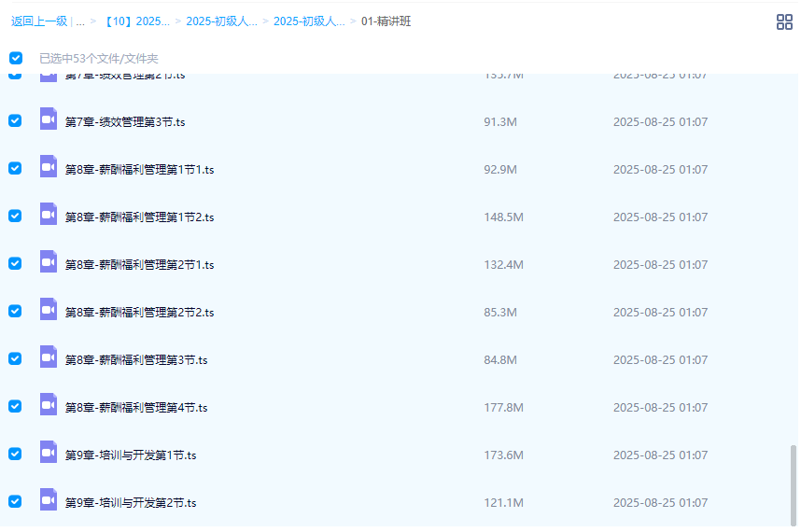801x532 pixels.
Task: Open file 第8章-薪酬福利管理第1节1.ts
Action: coord(139,170)
